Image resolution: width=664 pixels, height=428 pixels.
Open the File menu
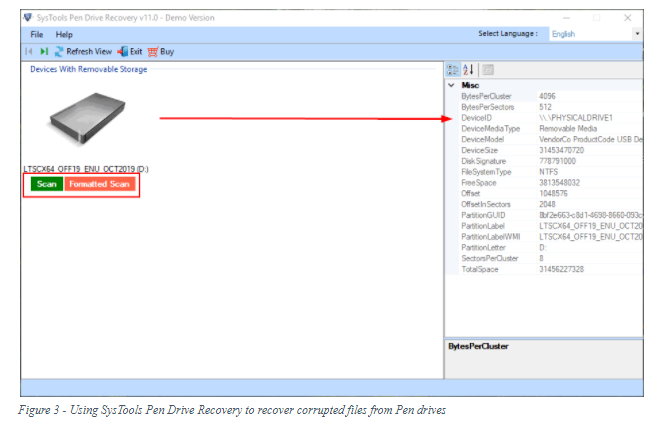tap(36, 35)
